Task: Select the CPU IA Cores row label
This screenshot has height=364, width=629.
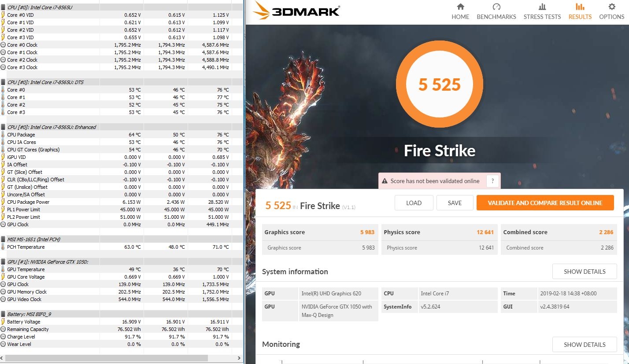Action: coord(22,142)
